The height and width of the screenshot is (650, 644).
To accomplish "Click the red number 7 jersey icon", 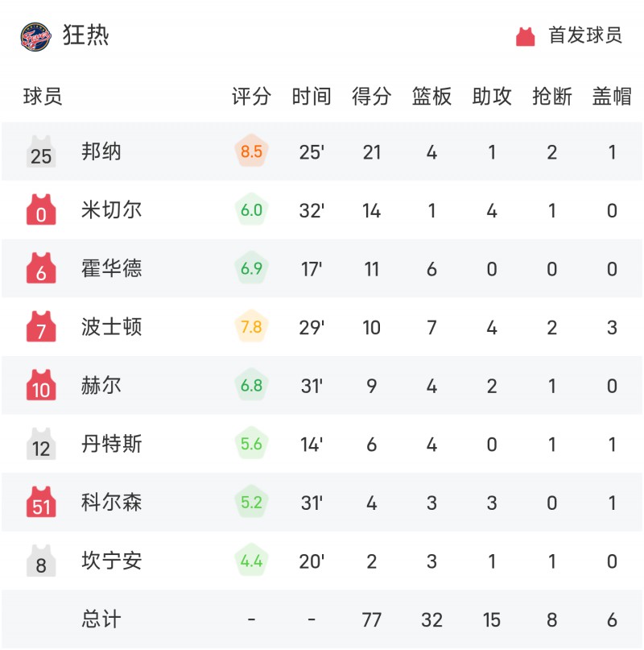I will [x=41, y=327].
